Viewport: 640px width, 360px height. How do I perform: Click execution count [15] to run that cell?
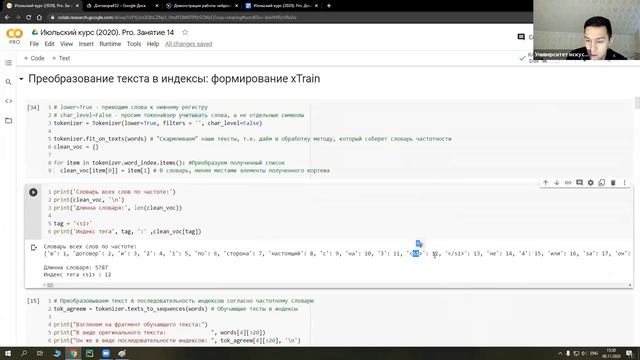coord(33,301)
